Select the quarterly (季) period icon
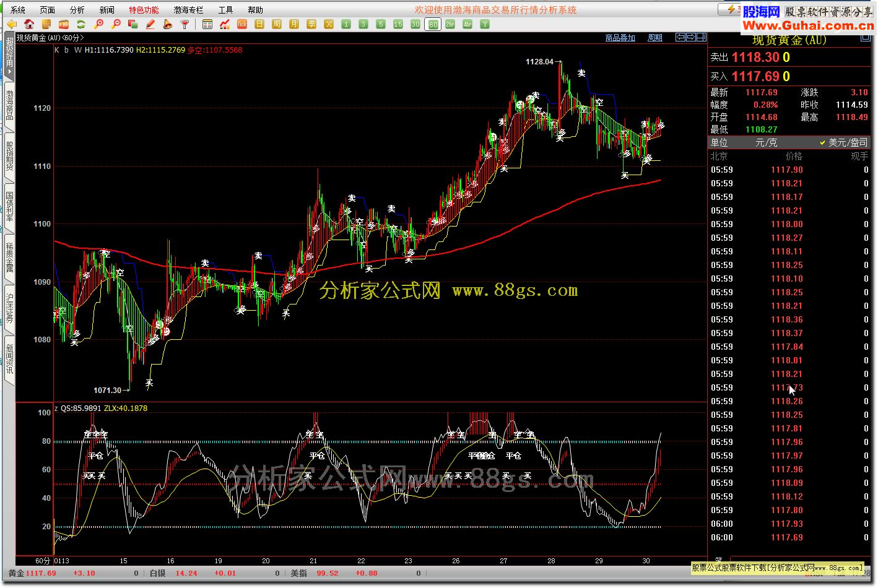 [x=311, y=24]
